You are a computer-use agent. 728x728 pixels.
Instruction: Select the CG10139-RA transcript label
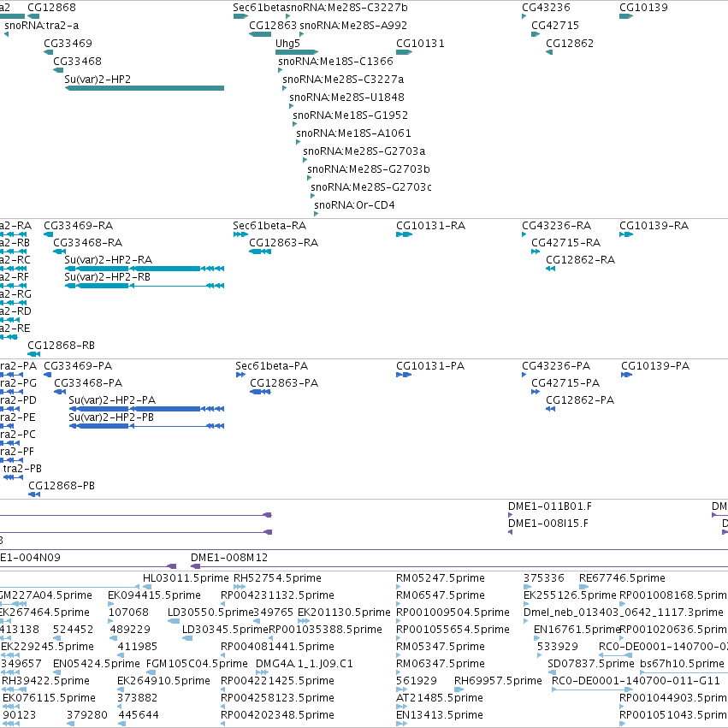click(x=654, y=226)
